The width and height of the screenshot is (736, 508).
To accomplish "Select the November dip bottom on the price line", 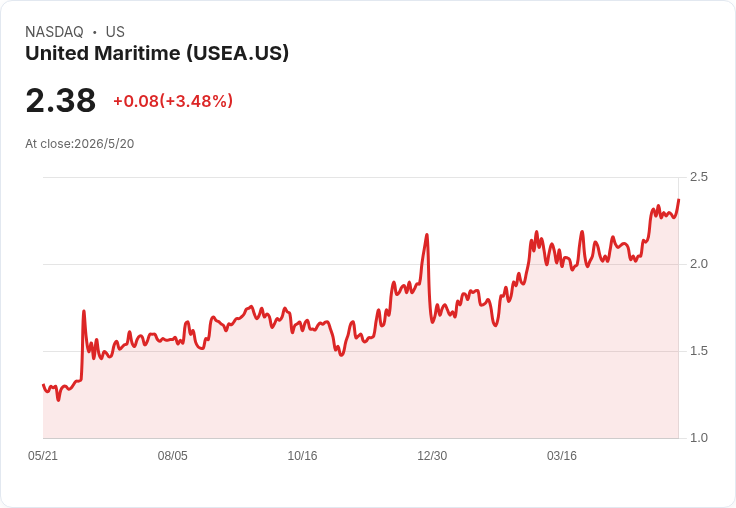I will tap(341, 355).
